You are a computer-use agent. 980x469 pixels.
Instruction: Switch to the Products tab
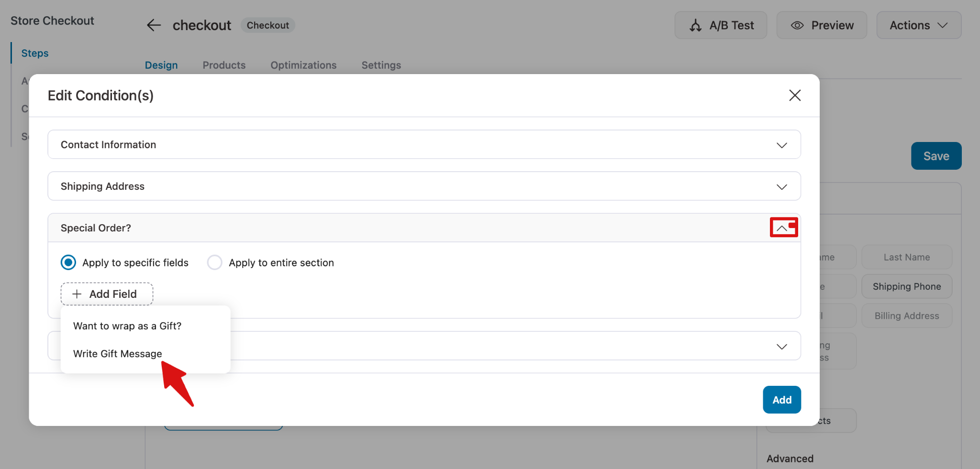tap(224, 65)
